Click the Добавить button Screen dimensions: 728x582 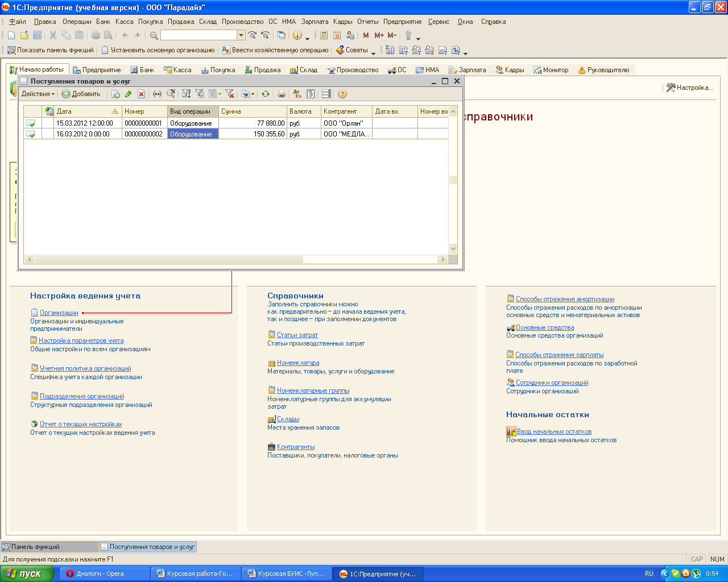pyautogui.click(x=81, y=94)
